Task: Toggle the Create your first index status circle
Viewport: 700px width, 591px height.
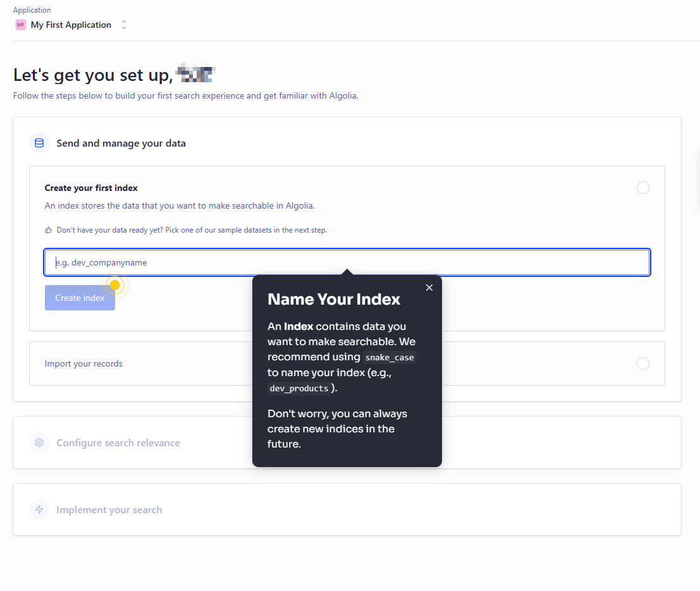Action: (642, 188)
